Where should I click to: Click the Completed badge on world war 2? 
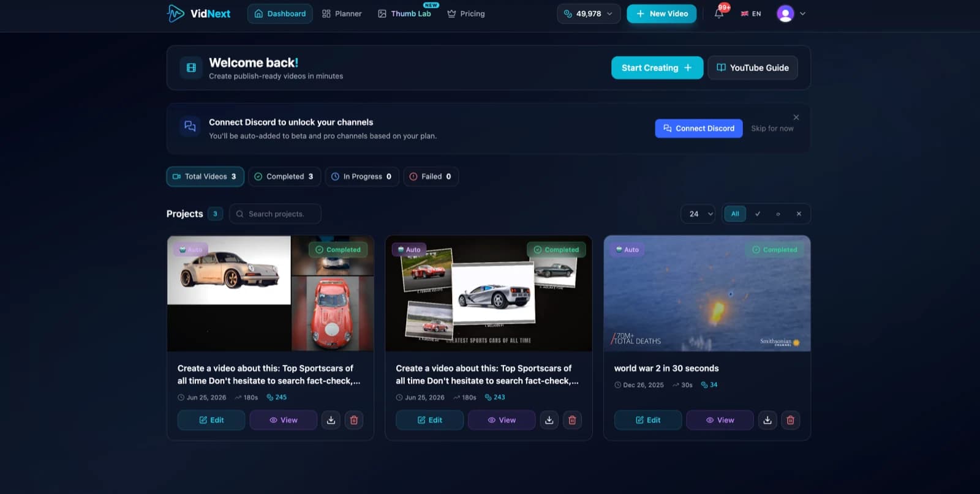[x=775, y=250]
